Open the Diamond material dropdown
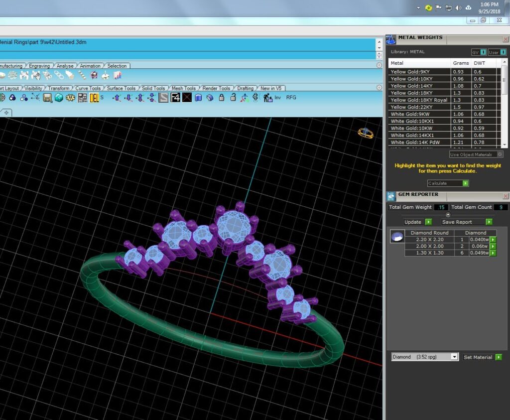Image resolution: width=510 pixels, height=420 pixels. tap(454, 357)
